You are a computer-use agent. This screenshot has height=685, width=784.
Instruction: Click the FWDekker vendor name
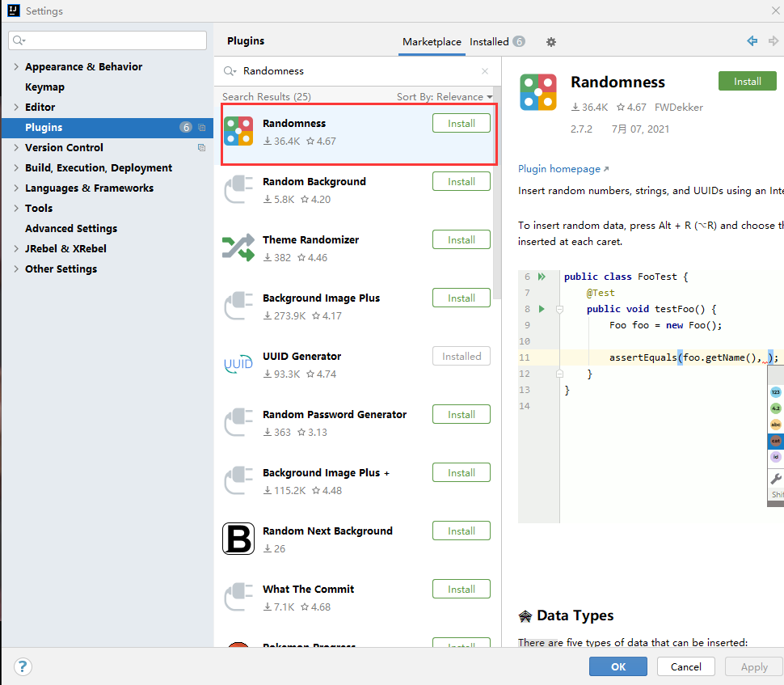(x=678, y=107)
